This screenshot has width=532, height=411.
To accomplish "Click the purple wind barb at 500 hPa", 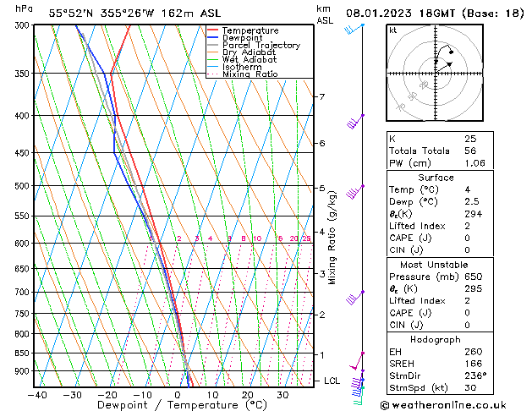I will click(355, 192).
